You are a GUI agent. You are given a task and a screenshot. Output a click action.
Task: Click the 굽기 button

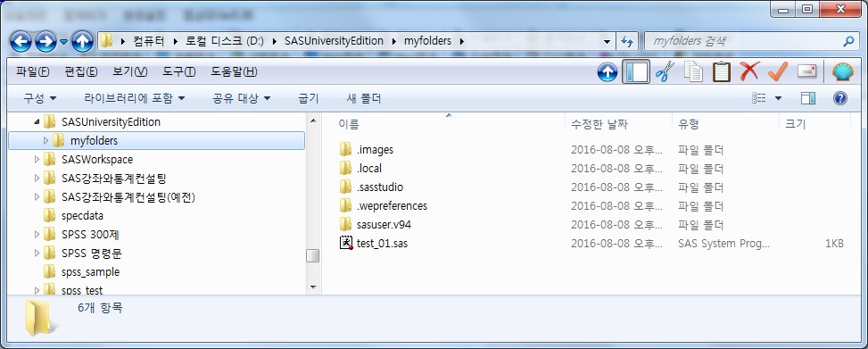[309, 98]
